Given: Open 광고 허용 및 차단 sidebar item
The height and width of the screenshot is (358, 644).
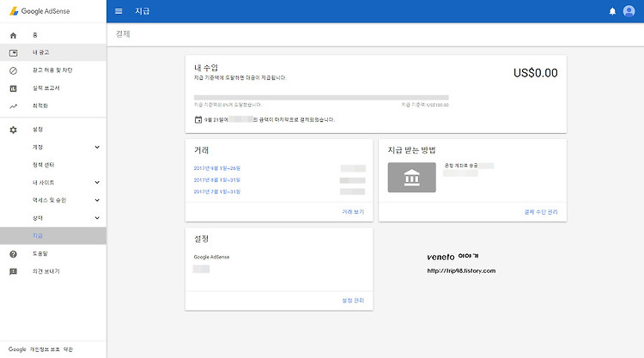Looking at the screenshot, I should pyautogui.click(x=53, y=70).
